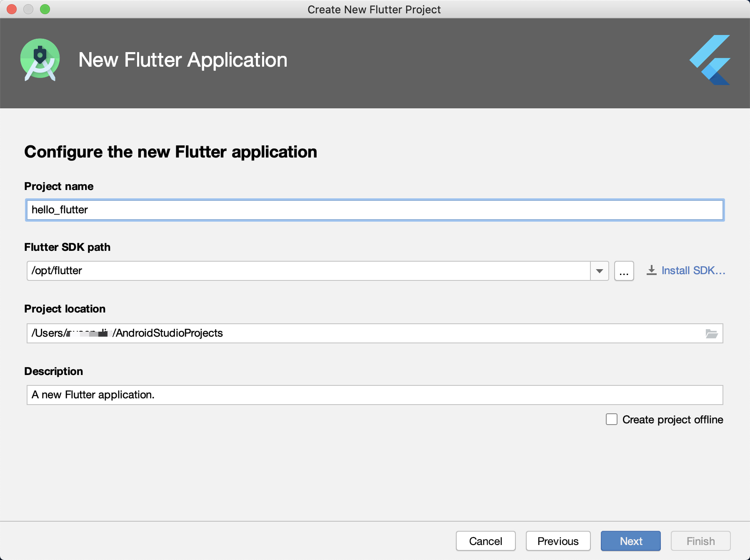This screenshot has height=560, width=750.
Task: Close the dialog with the red button
Action: [x=12, y=9]
